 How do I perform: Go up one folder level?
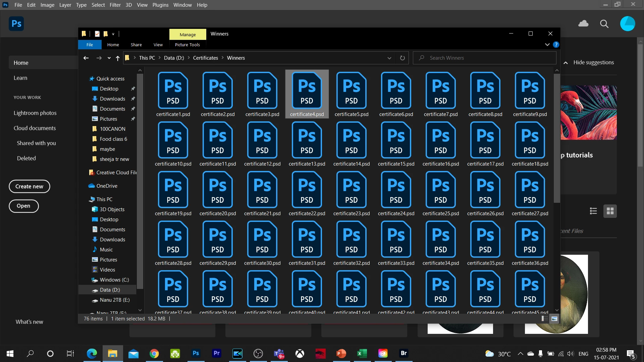pos(117,58)
